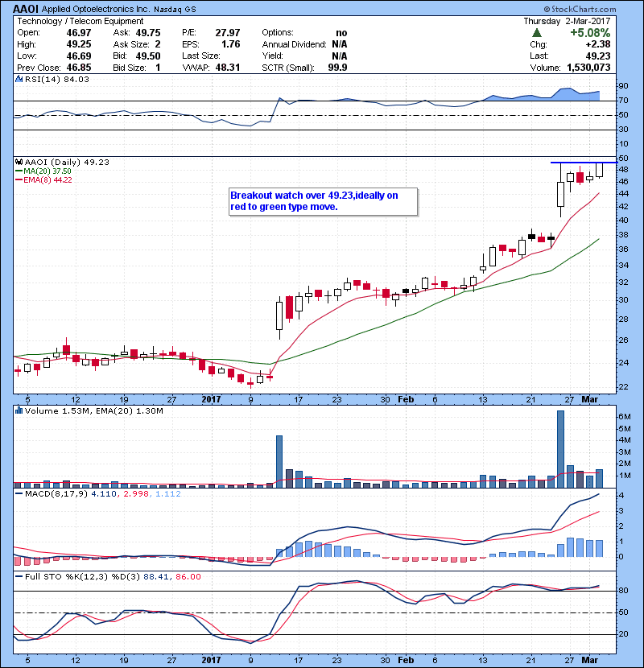Click the VWAP value 48.31
Screen dimensions: 644x668
pos(228,68)
